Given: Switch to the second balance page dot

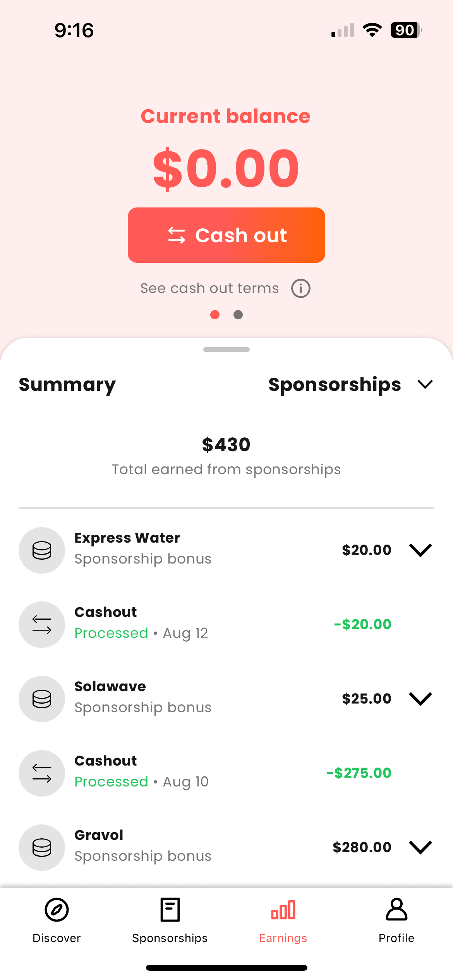Looking at the screenshot, I should click(238, 315).
